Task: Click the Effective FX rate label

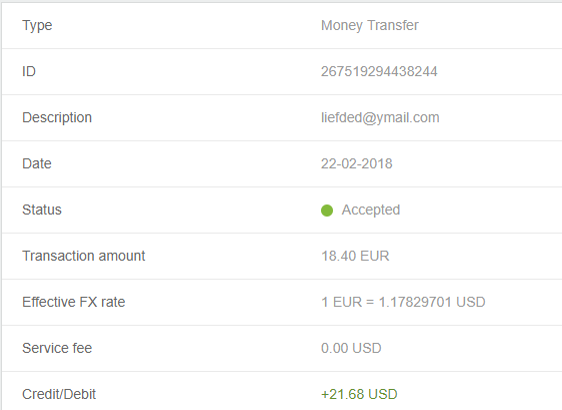Action: pos(73,302)
